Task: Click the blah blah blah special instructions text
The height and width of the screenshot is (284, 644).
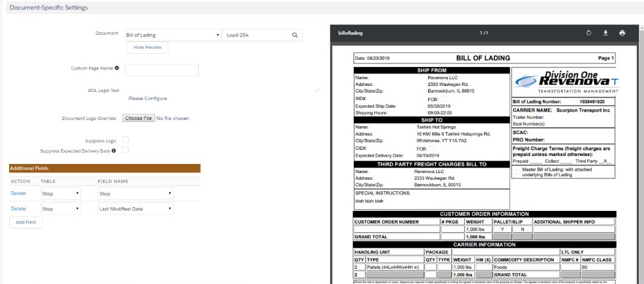Action: [x=369, y=202]
